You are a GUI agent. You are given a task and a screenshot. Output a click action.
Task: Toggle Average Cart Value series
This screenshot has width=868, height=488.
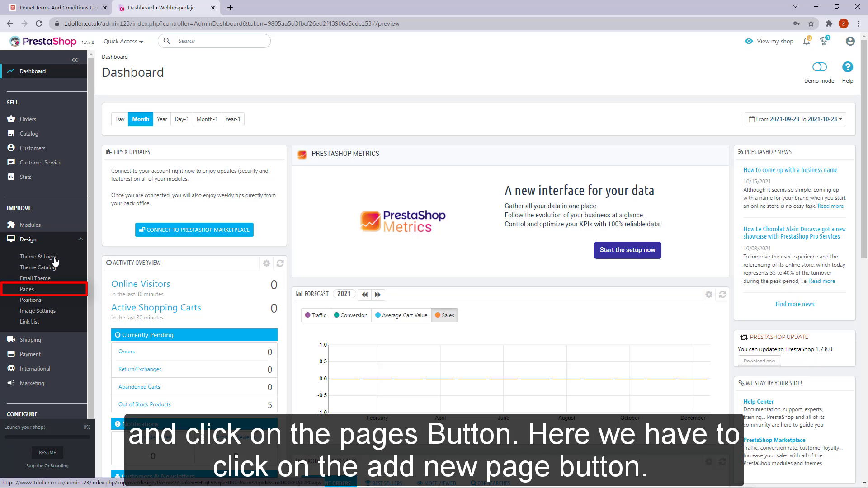tap(401, 315)
